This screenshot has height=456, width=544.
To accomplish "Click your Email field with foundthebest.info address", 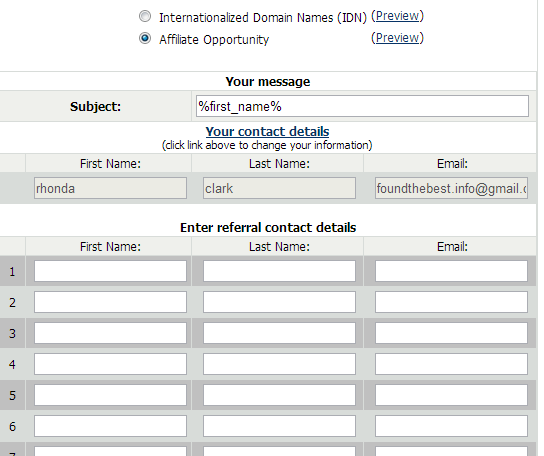I will (x=451, y=188).
